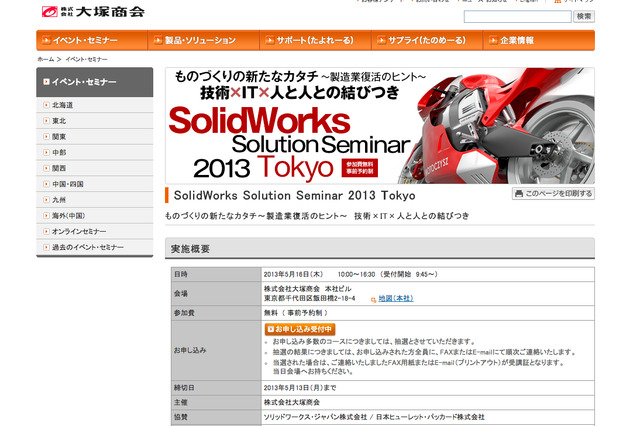Click the 協賛 table header cell
The image size is (640, 426).
[216, 417]
